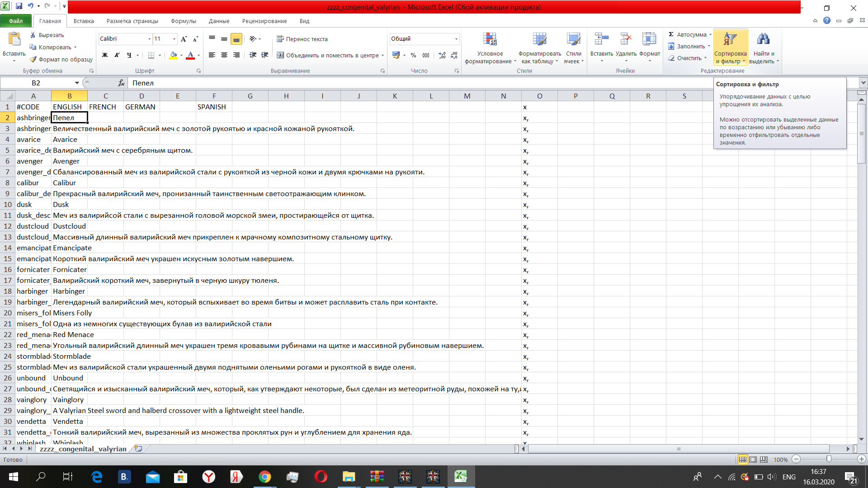Expand the Calibri font name dropdown
Image resolution: width=868 pixels, height=488 pixels.
pyautogui.click(x=149, y=39)
